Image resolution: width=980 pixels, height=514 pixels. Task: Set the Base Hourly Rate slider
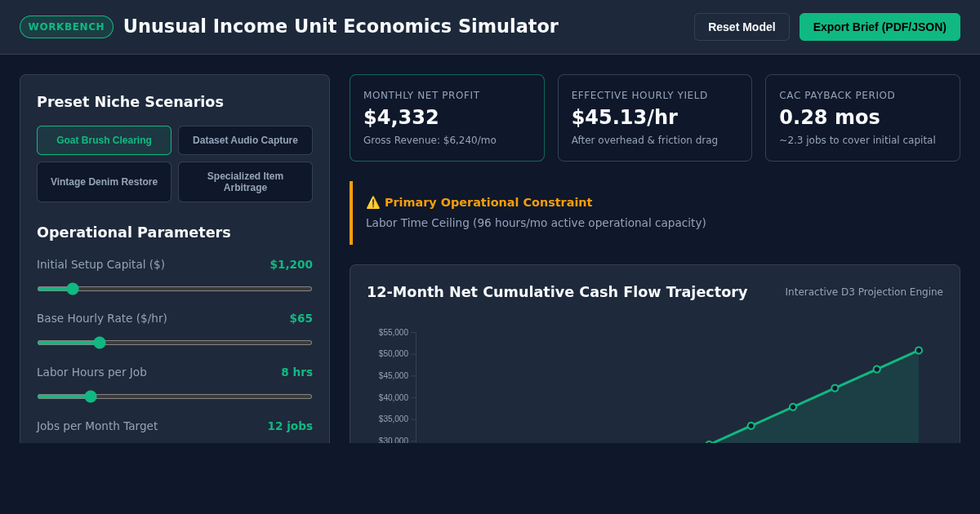tap(175, 343)
